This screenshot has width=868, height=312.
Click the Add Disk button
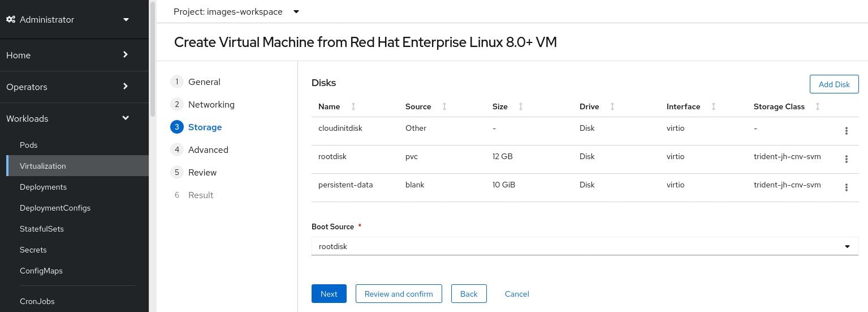[x=834, y=84]
